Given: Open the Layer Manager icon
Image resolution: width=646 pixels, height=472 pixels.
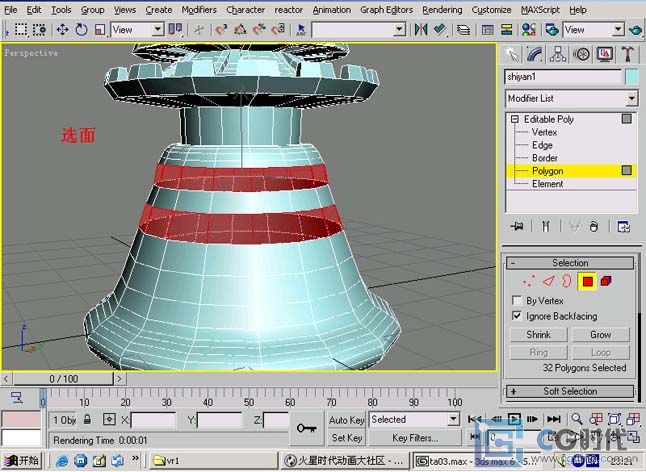Looking at the screenshot, I should tap(463, 30).
